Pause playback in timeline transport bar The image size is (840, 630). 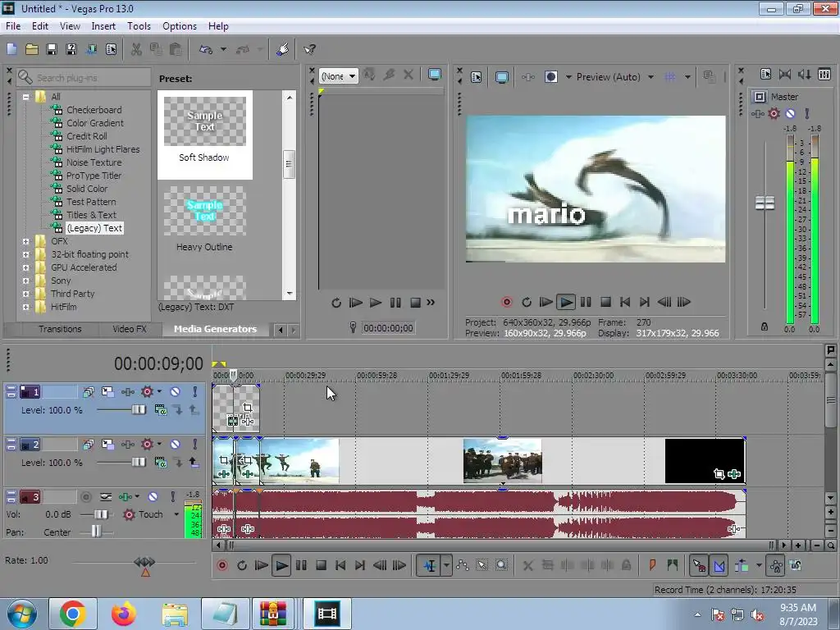click(301, 565)
